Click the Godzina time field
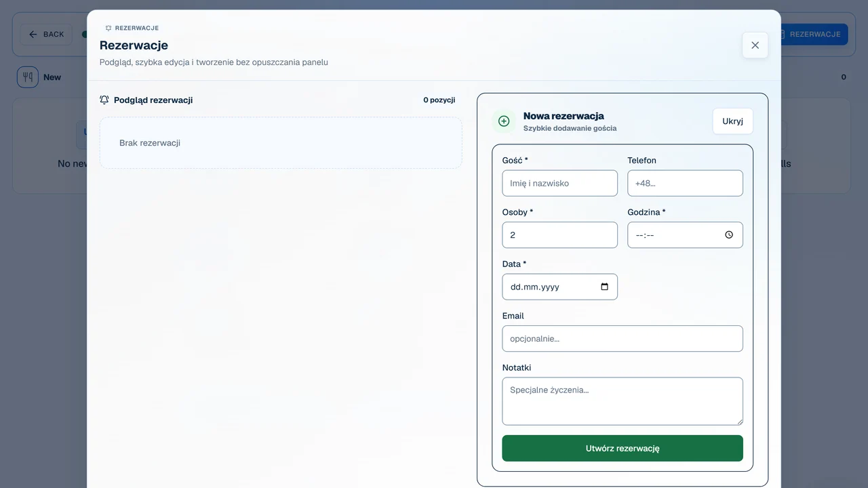Image resolution: width=868 pixels, height=488 pixels. [685, 235]
